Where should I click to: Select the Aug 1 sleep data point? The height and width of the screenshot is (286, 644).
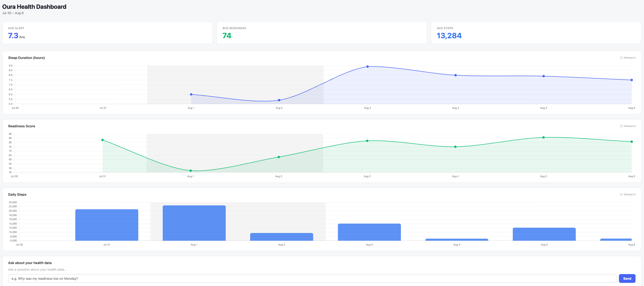[x=191, y=94]
